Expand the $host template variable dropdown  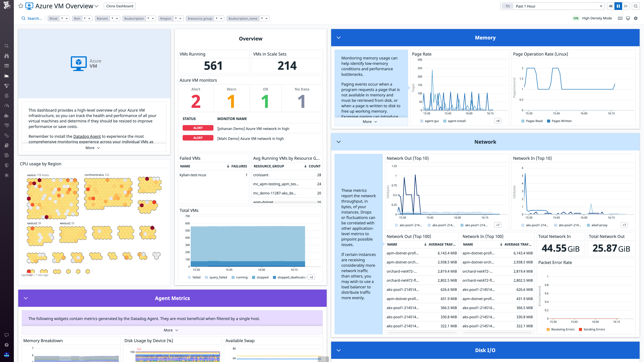(66, 18)
